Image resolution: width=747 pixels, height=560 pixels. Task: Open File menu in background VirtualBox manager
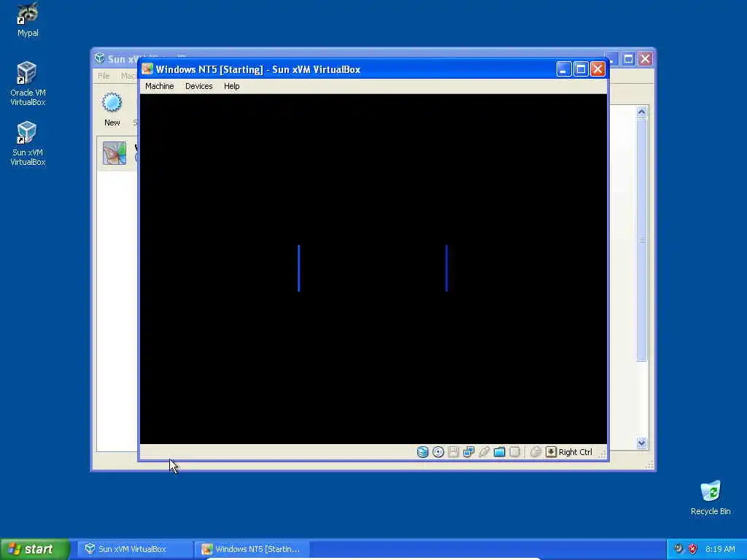click(104, 76)
